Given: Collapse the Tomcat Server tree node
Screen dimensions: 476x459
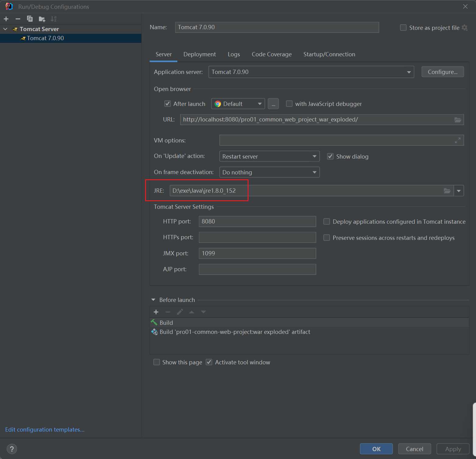Looking at the screenshot, I should tap(5, 29).
